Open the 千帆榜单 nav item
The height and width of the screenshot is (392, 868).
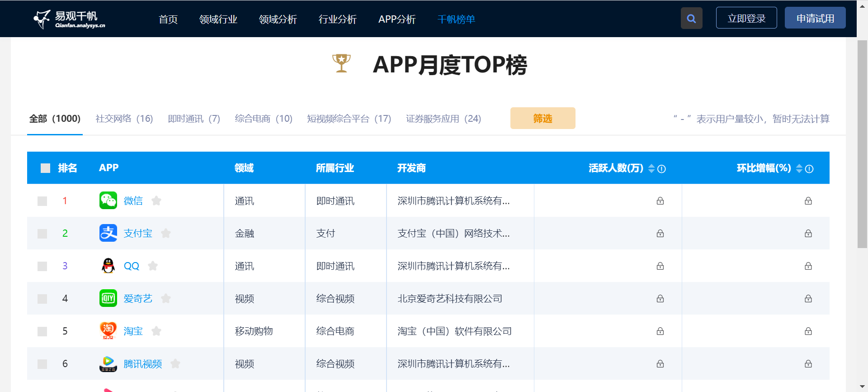(x=456, y=19)
